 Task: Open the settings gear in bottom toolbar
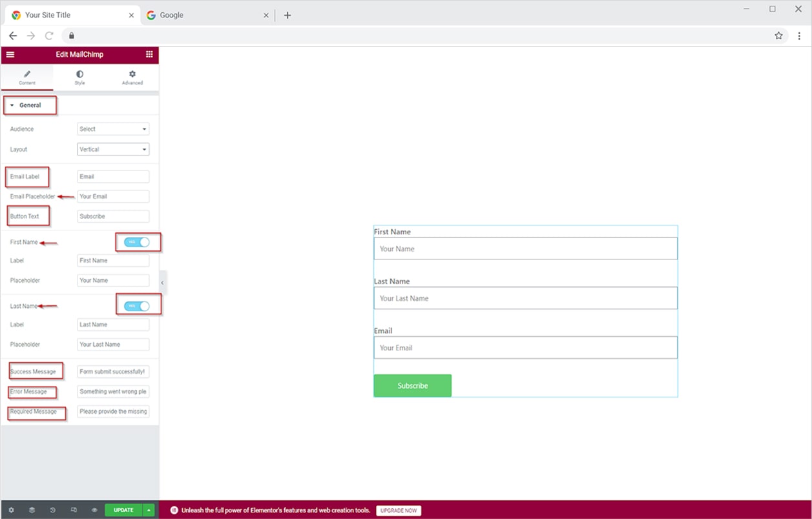(x=11, y=510)
